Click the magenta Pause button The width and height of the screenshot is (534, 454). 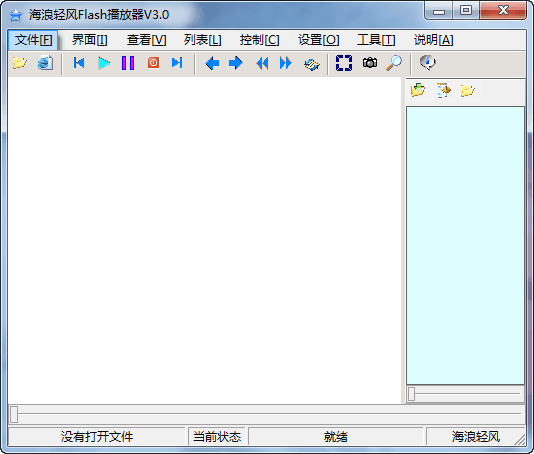[128, 63]
